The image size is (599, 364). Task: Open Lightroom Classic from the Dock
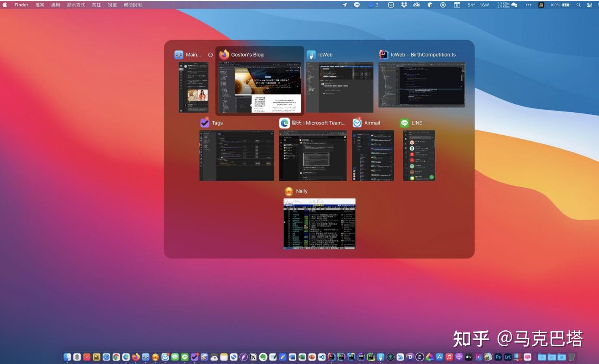(x=508, y=357)
